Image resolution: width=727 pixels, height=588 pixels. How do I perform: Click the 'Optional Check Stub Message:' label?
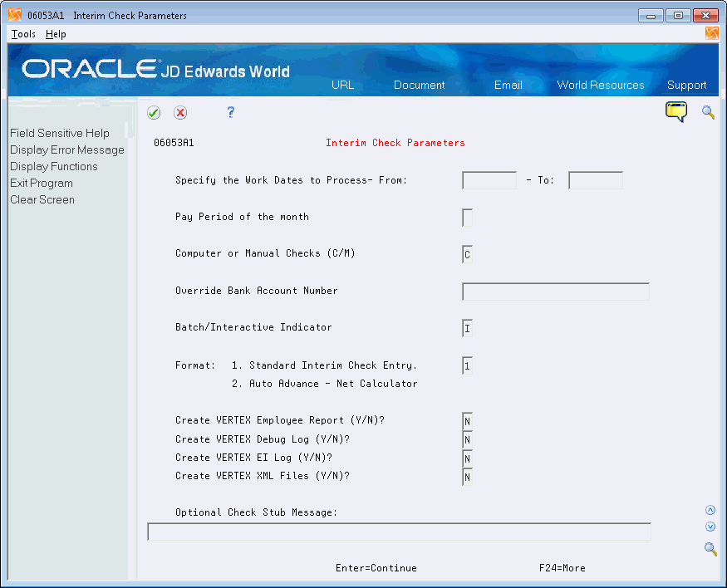coord(257,512)
